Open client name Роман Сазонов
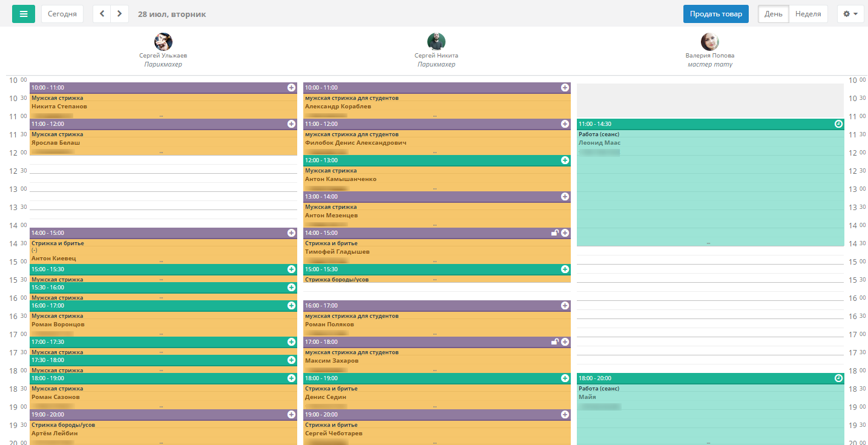Image resolution: width=868 pixels, height=445 pixels. [x=56, y=397]
